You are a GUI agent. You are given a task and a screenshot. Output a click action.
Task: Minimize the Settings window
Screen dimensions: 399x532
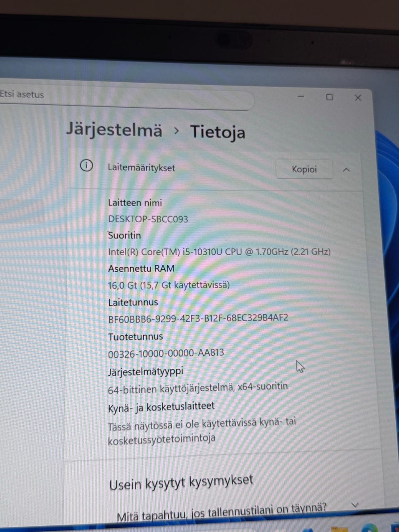pos(301,96)
